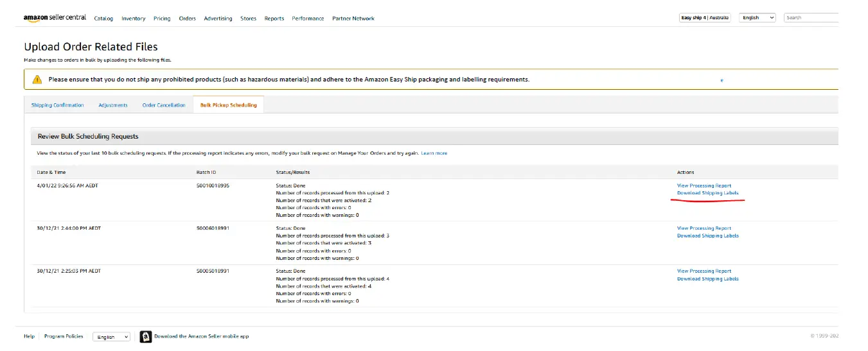Click the 30/12/21 2:44:00 PM AEDT timestamp
Viewport: 868px width, 351px height.
(x=69, y=228)
